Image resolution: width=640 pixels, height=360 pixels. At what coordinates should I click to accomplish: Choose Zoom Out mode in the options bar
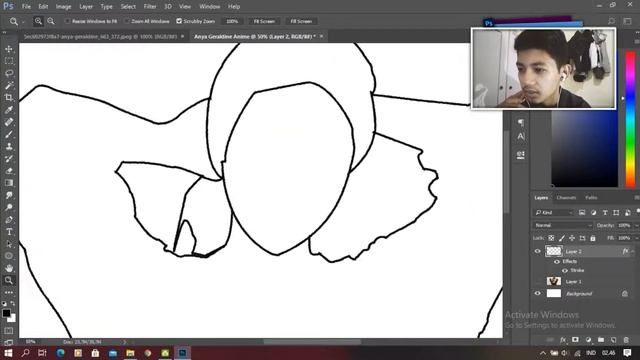click(51, 21)
